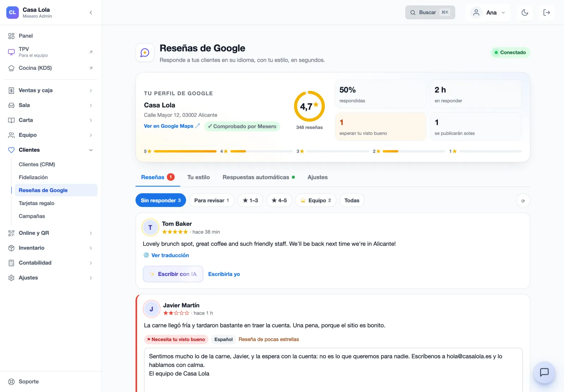Screen dimensions: 564x392
Task: Click the 5-star rating distribution bar
Action: pos(185,152)
